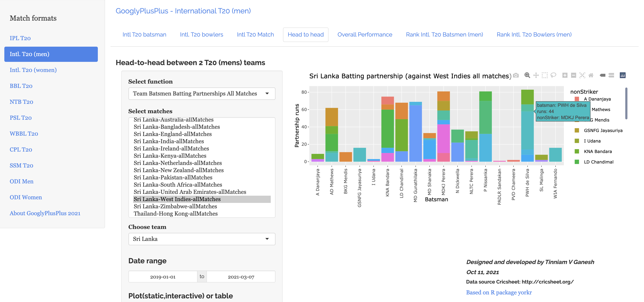Open the Intl. T20 bowlers tab
This screenshot has width=644, height=302.
201,35
